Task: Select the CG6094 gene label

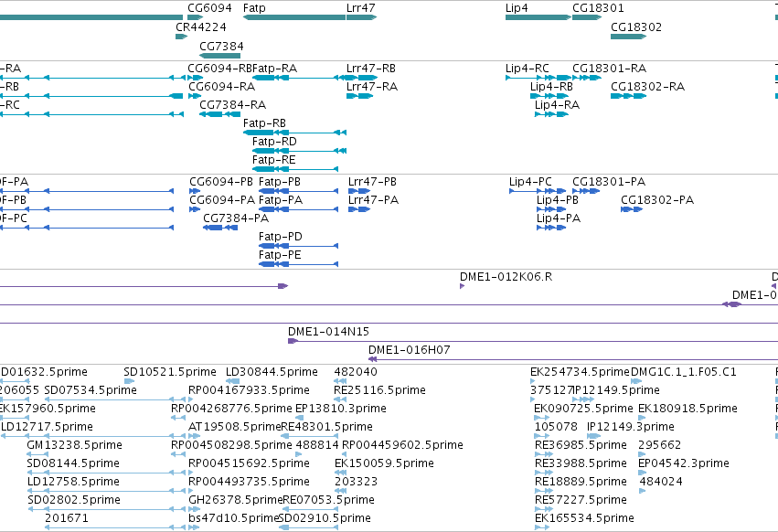Action: pos(209,8)
